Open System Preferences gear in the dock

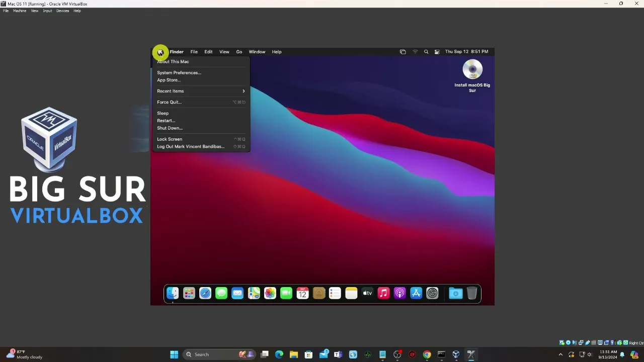432,293
